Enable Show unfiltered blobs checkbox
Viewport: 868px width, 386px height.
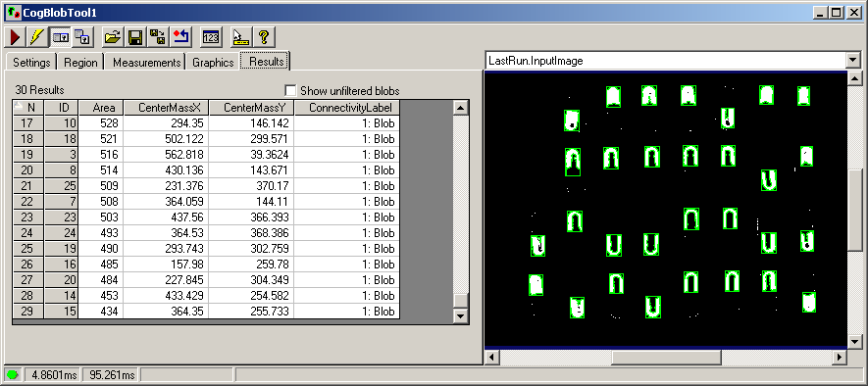click(290, 90)
